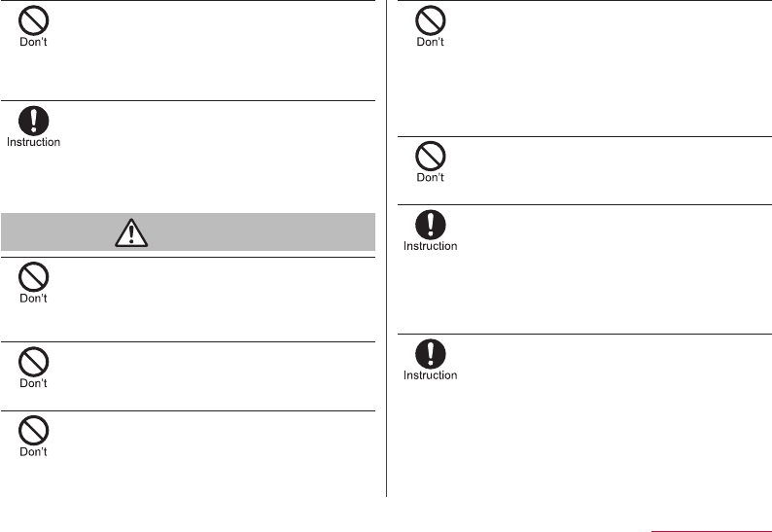Click the exclamation Instruction icon in left column
The height and width of the screenshot is (532, 772).
coord(34,120)
